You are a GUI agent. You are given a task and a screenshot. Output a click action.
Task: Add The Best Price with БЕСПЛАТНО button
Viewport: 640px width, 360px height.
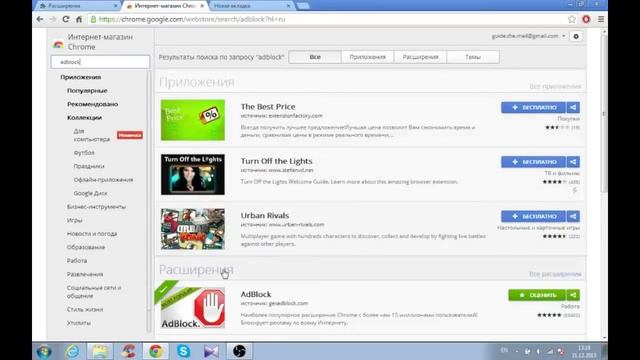pos(533,107)
